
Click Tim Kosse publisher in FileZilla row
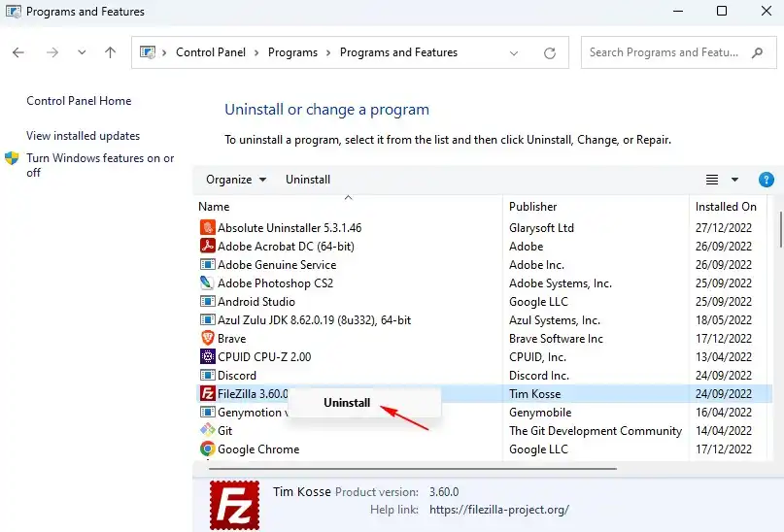(535, 394)
